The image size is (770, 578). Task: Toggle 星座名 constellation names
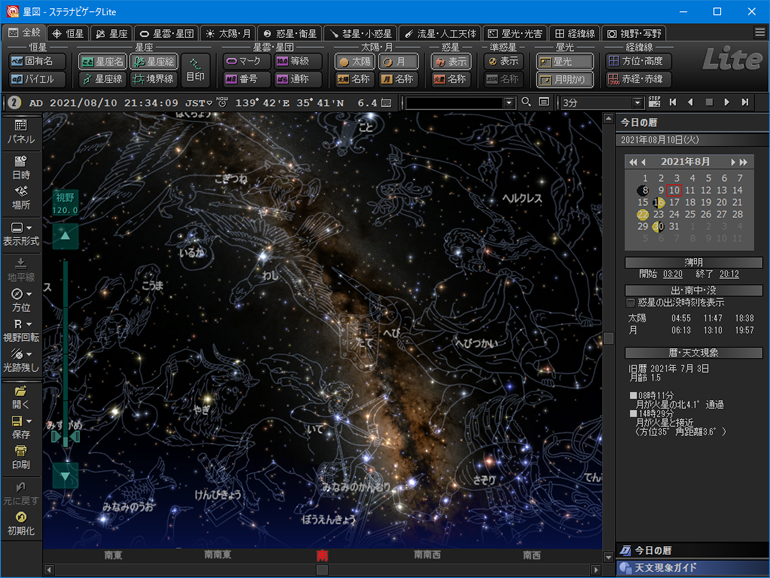pyautogui.click(x=102, y=61)
